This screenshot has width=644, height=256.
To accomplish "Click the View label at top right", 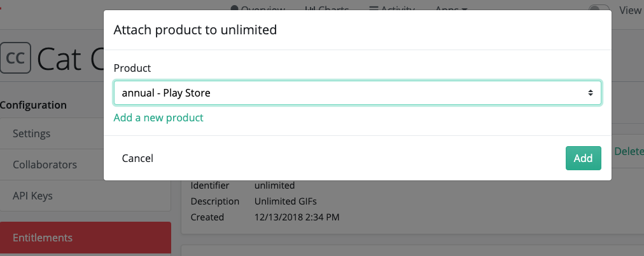I will pos(631,10).
